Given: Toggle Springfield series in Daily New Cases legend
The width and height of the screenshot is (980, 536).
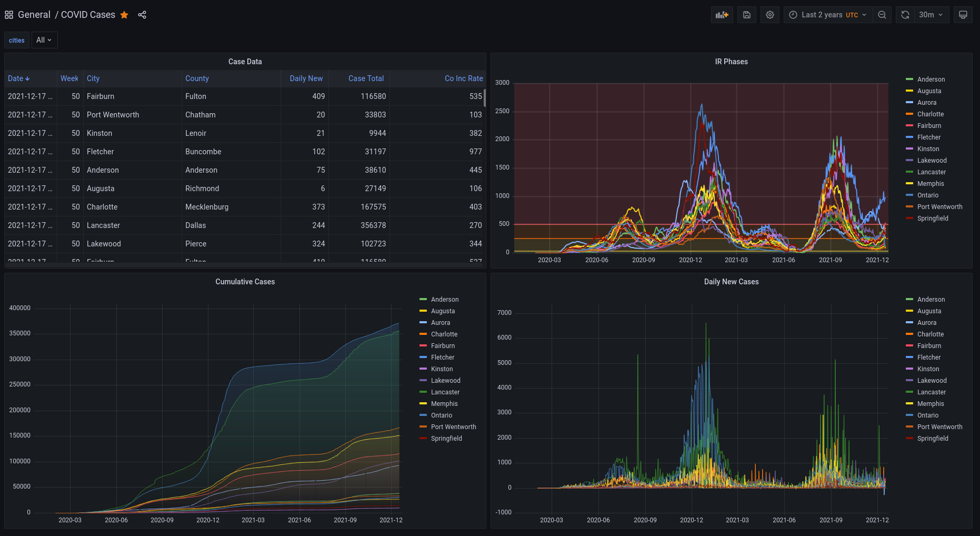Looking at the screenshot, I should point(932,439).
